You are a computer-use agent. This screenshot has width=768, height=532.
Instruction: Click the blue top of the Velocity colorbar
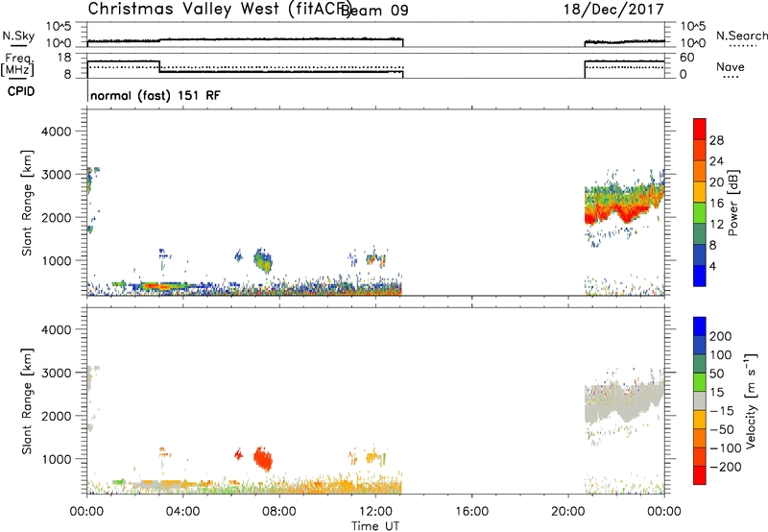coord(700,326)
